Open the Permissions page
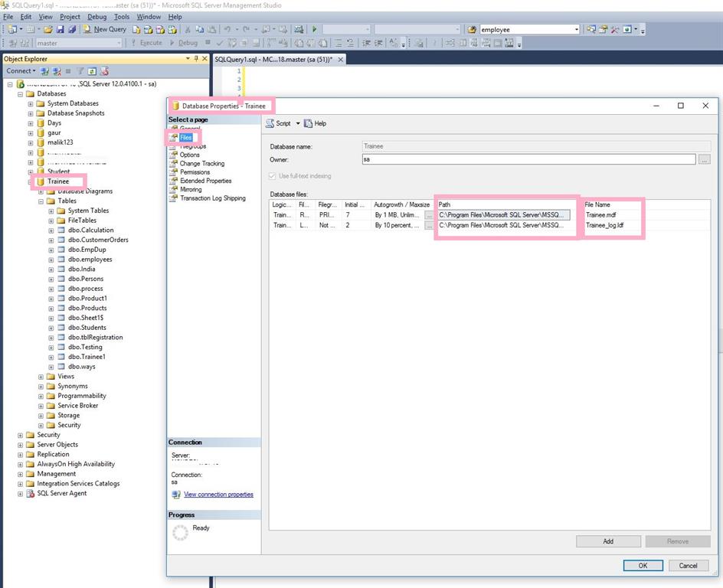 pyautogui.click(x=195, y=172)
